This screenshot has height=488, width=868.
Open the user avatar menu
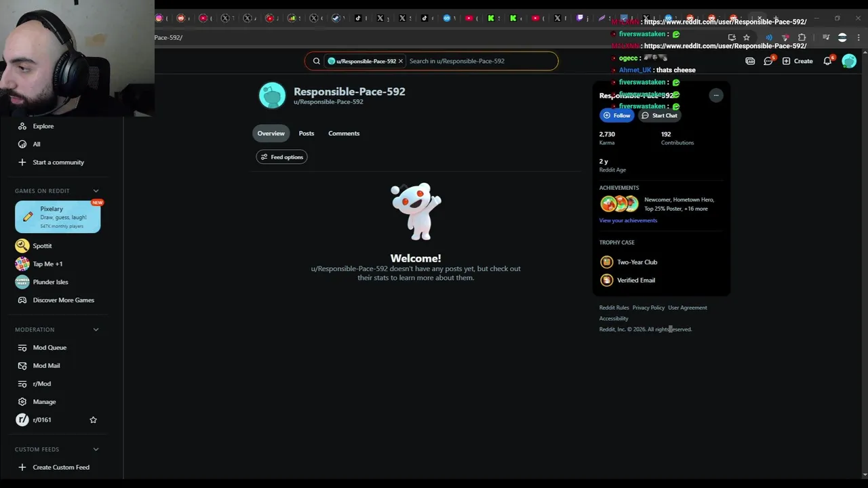(849, 61)
